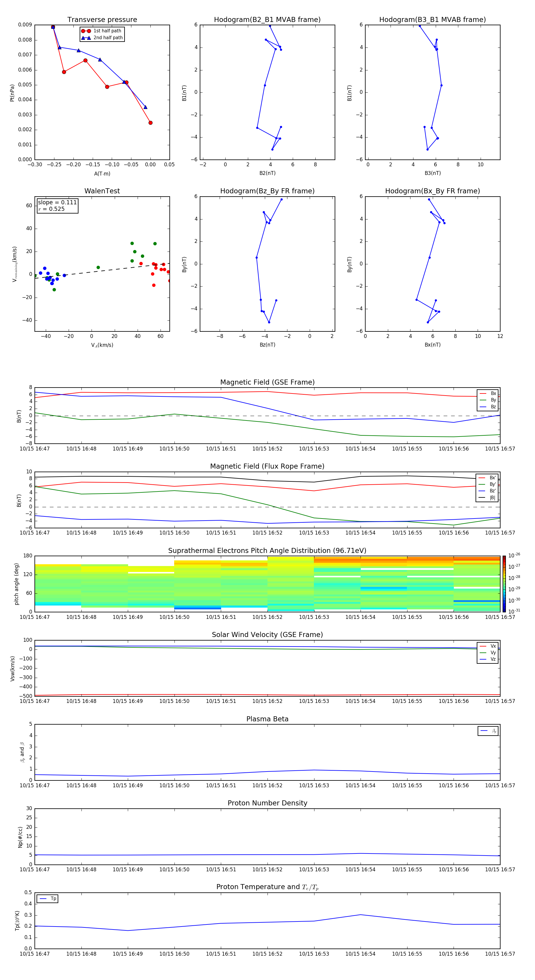
Task: Click the dashed fit line in WalenTest
Action: (102, 271)
